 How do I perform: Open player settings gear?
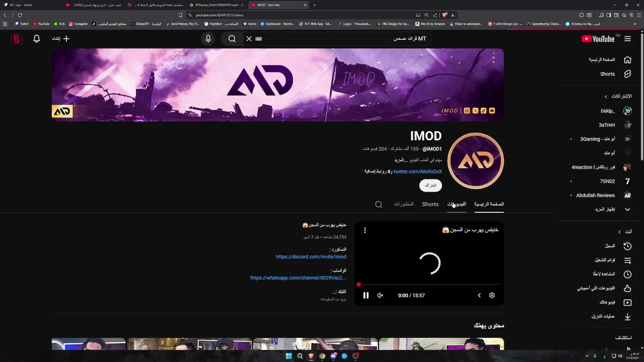[492, 296]
